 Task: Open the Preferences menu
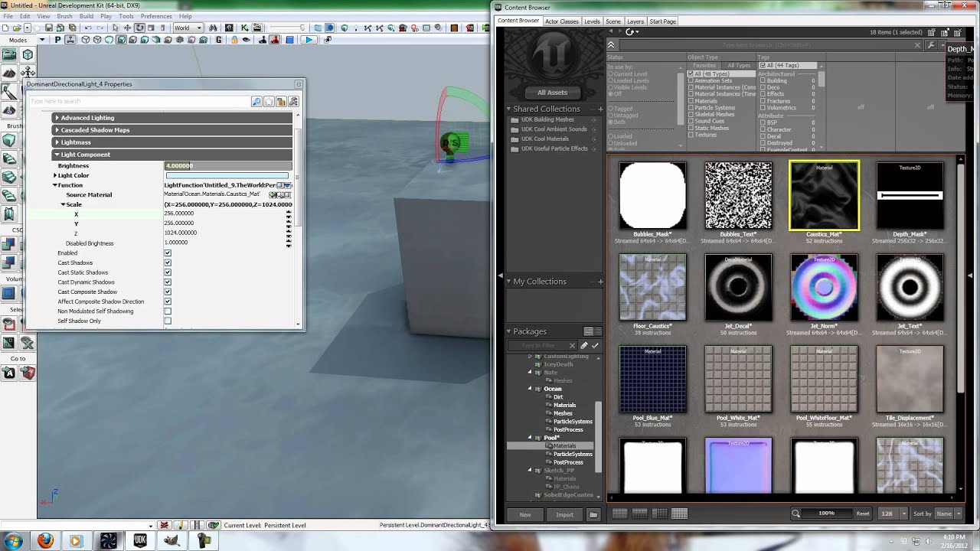coord(156,16)
